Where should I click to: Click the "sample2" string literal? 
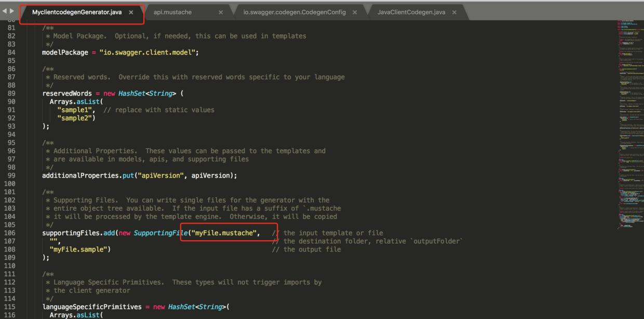coord(75,118)
